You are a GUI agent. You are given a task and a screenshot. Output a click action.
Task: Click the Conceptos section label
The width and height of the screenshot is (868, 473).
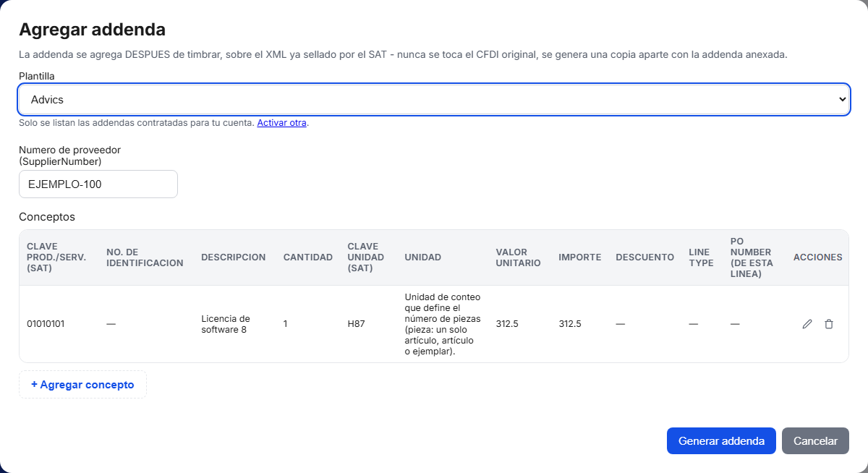[x=47, y=216]
